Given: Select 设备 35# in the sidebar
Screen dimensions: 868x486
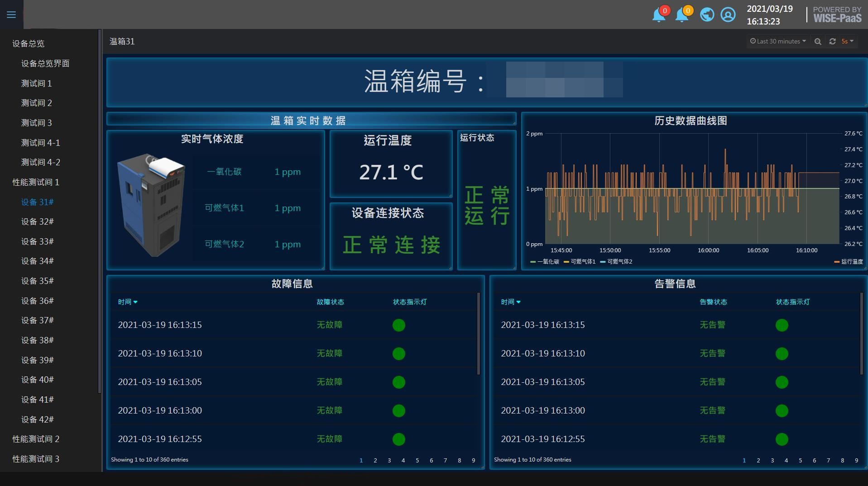Looking at the screenshot, I should [37, 281].
